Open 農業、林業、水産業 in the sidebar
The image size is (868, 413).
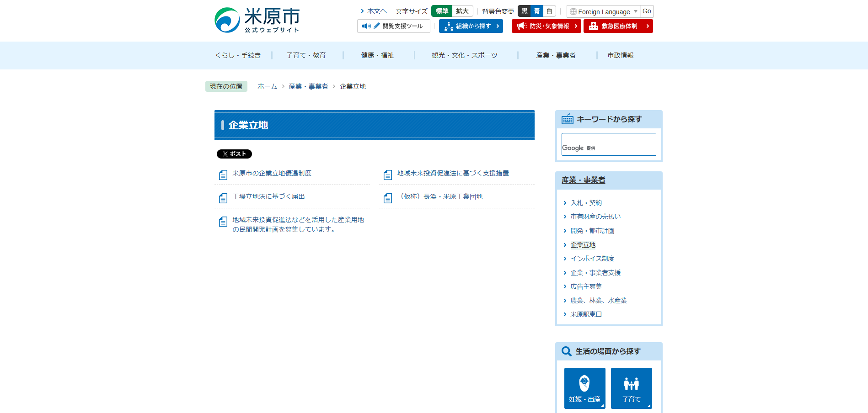[599, 301]
